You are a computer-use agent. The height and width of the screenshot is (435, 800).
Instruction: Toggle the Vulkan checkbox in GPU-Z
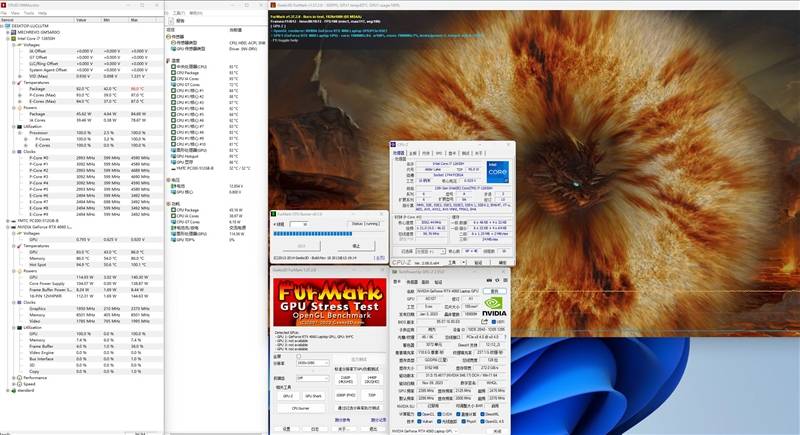pyautogui.click(x=421, y=420)
